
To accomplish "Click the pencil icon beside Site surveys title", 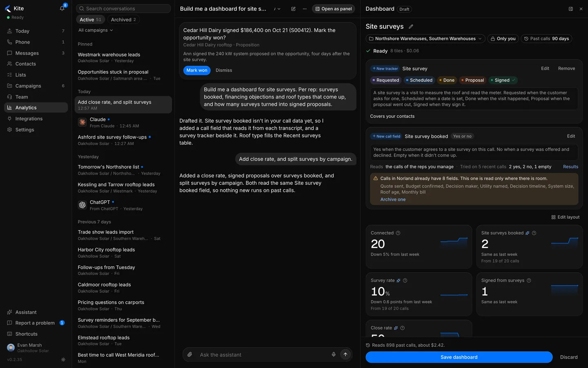I will coord(411,27).
